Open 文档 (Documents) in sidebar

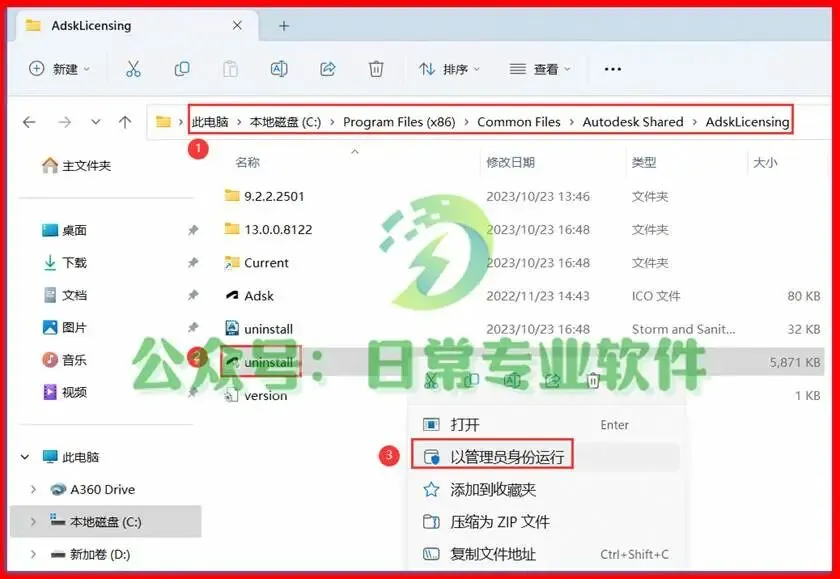pos(64,295)
